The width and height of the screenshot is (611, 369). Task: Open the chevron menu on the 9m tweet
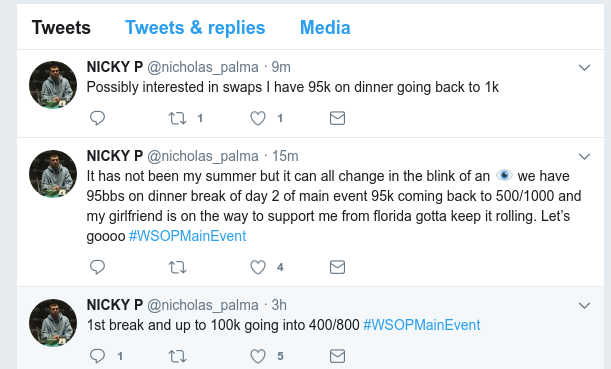(x=584, y=68)
